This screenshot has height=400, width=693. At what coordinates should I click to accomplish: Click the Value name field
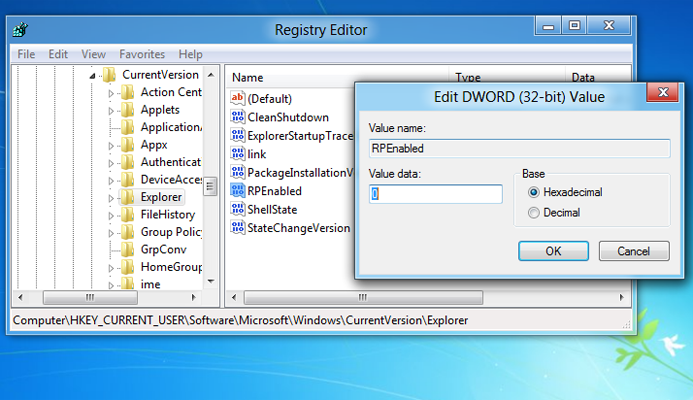click(x=520, y=149)
